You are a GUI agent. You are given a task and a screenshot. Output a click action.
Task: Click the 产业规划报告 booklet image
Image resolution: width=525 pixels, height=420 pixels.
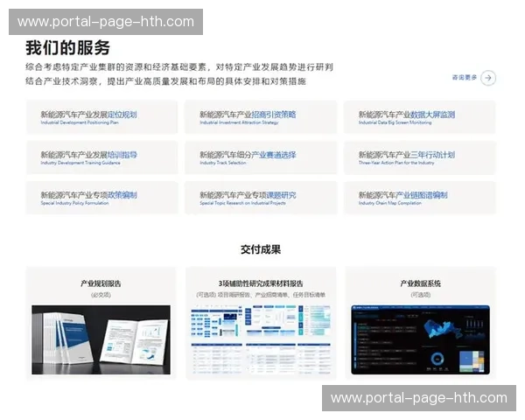(x=101, y=339)
